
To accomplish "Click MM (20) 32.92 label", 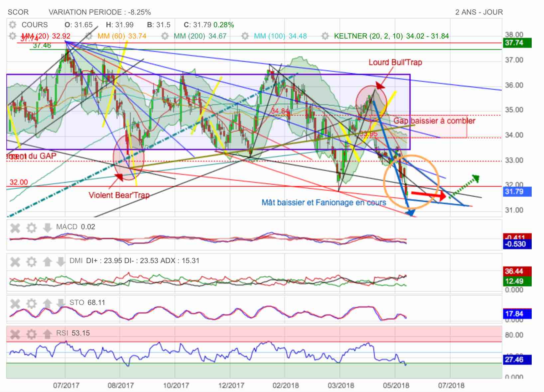I will coord(46,36).
